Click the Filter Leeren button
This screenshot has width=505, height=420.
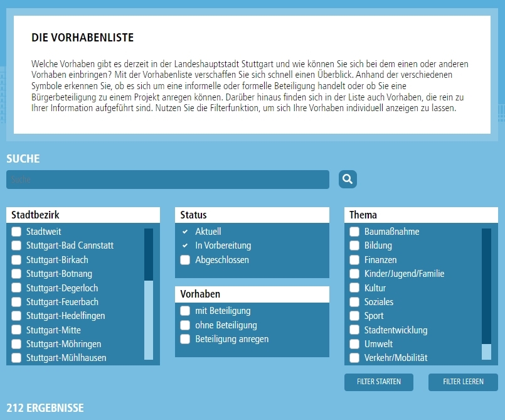(x=463, y=382)
